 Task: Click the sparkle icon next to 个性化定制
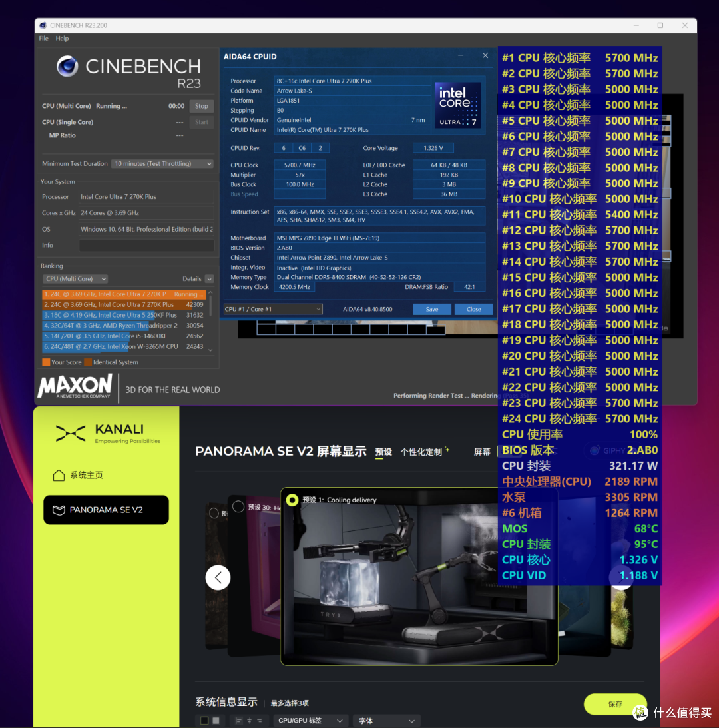tap(447, 449)
